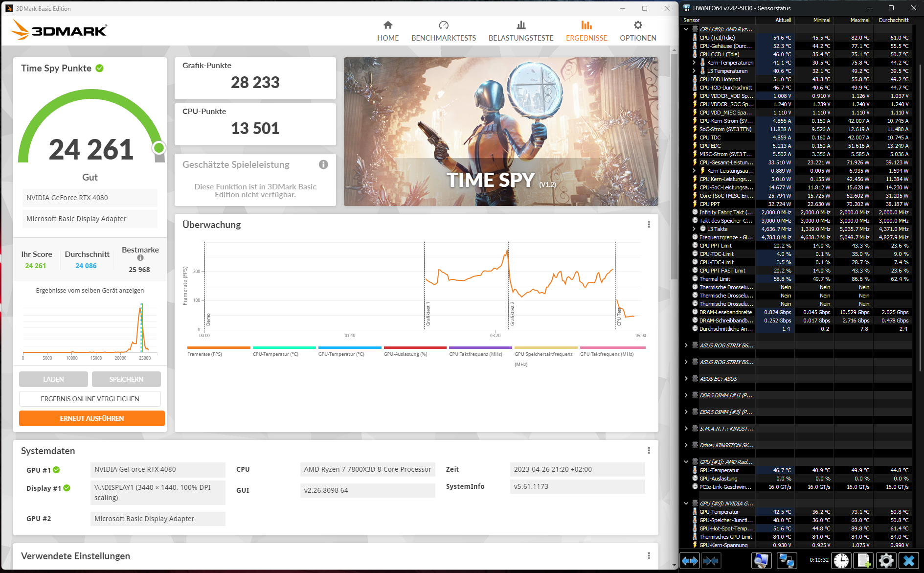The height and width of the screenshot is (573, 924).
Task: Click the networked-computers icon in HWiNFO's toolbar
Action: 786,561
